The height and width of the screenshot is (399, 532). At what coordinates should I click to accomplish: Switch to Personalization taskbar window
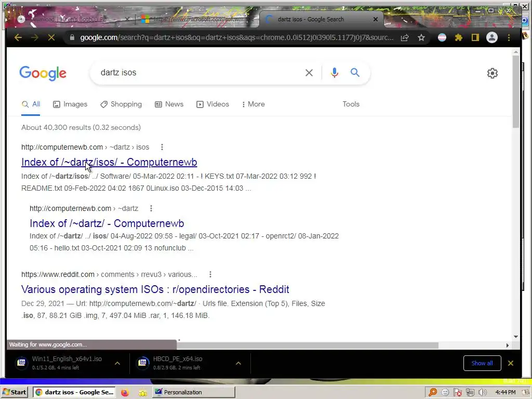coord(193,392)
